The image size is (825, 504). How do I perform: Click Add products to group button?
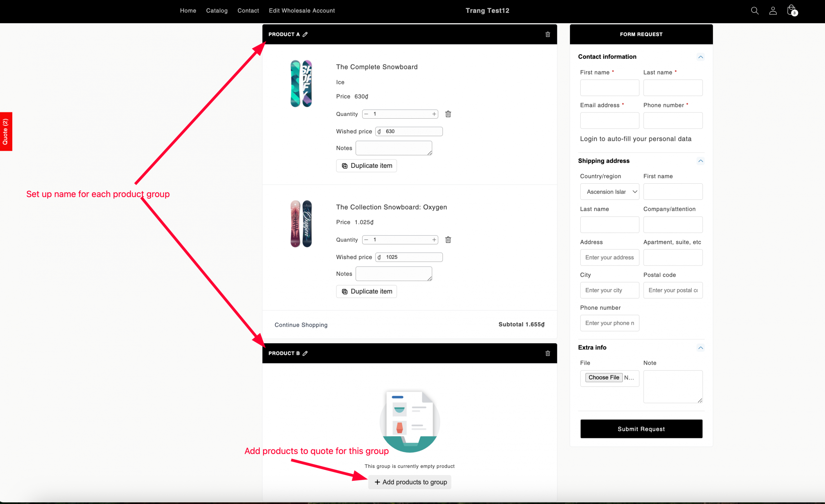[410, 482]
